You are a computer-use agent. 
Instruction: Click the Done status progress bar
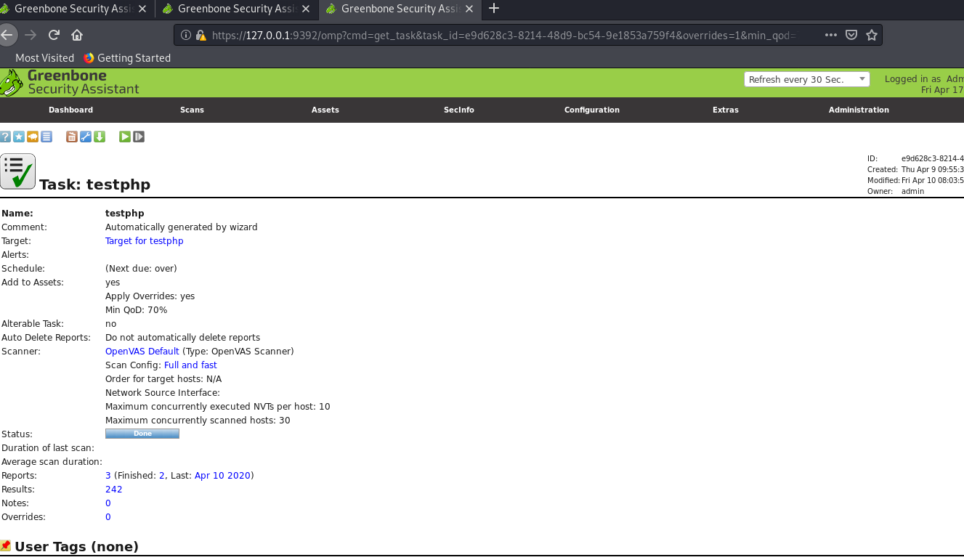142,434
